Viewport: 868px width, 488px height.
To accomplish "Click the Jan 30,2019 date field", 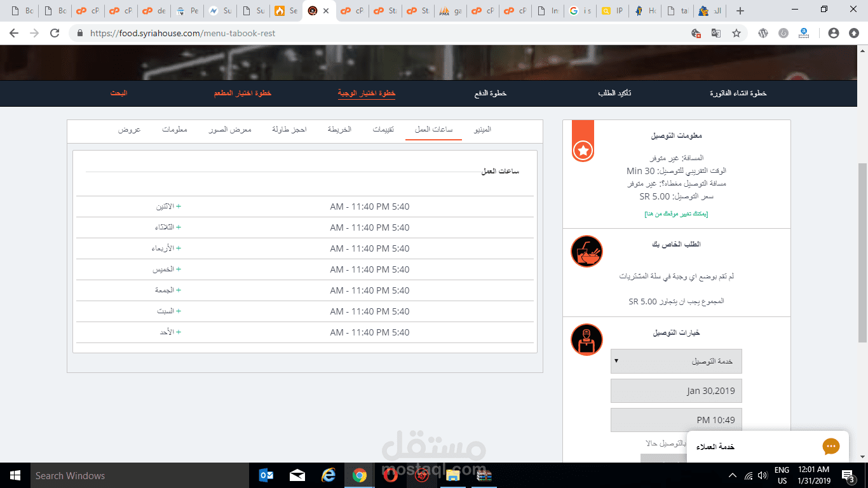I will point(676,391).
